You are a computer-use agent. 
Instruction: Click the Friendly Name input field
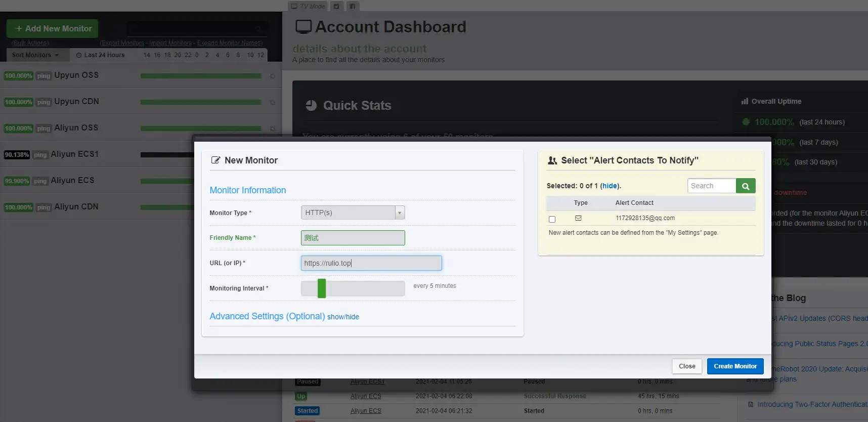click(x=353, y=238)
